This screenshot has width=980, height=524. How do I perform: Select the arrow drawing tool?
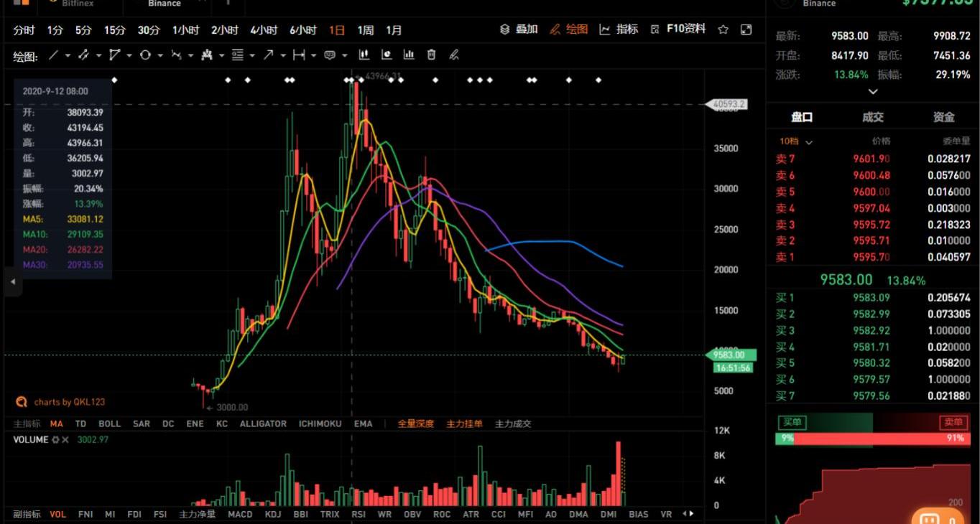pos(268,55)
